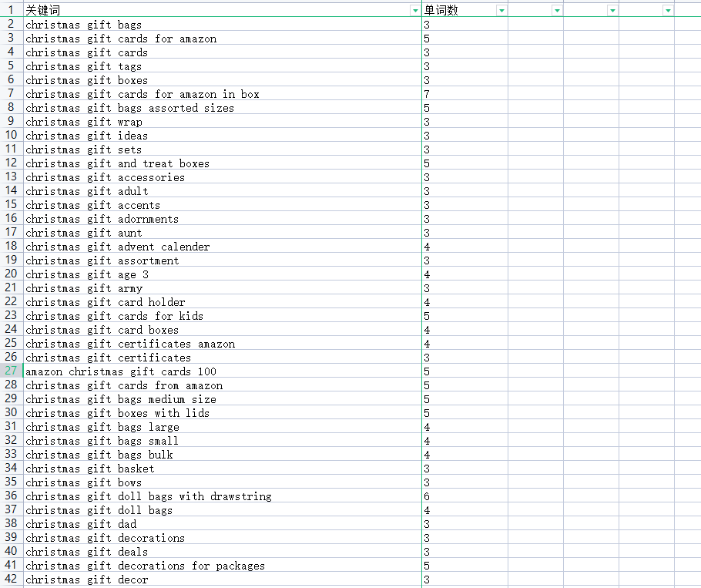Select cell 'christmas gift bags bulk'

click(x=222, y=454)
